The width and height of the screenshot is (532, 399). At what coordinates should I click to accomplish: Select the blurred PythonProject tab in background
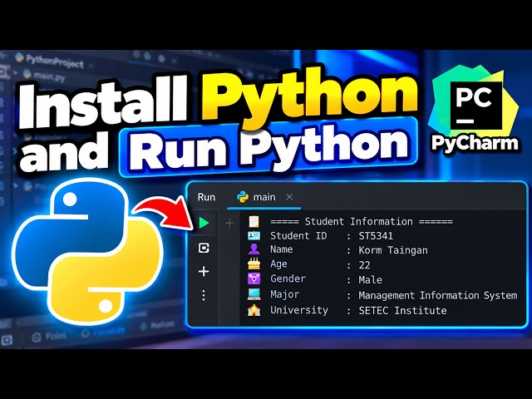coord(53,61)
